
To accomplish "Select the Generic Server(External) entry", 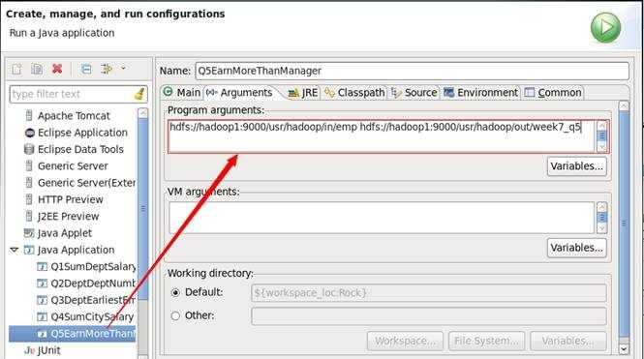I will coord(86,183).
